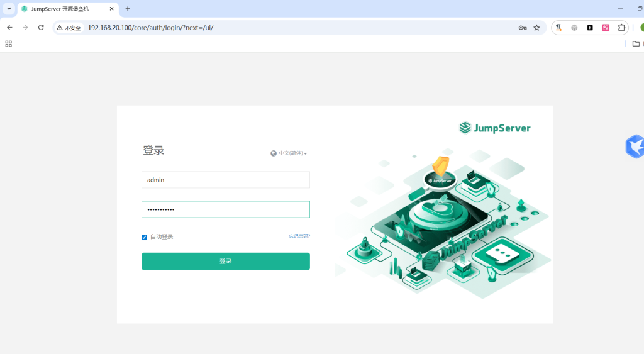The height and width of the screenshot is (354, 644).
Task: Bookmark this page with the star icon
Action: (536, 28)
